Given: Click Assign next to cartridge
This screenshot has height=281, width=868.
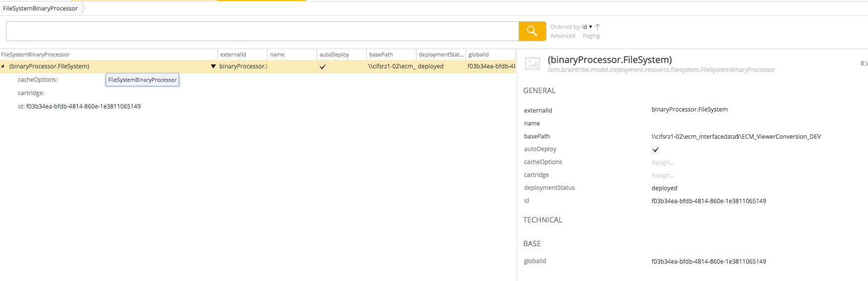Looking at the screenshot, I should coord(663,175).
